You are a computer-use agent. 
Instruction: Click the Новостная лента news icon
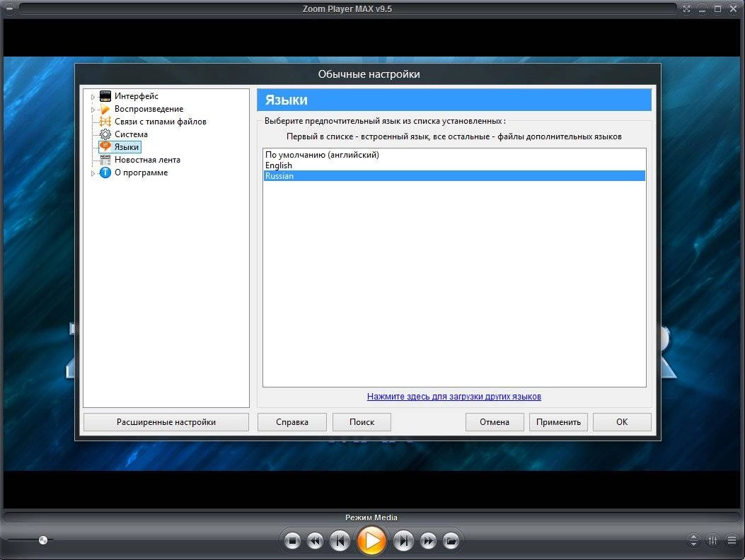(105, 160)
